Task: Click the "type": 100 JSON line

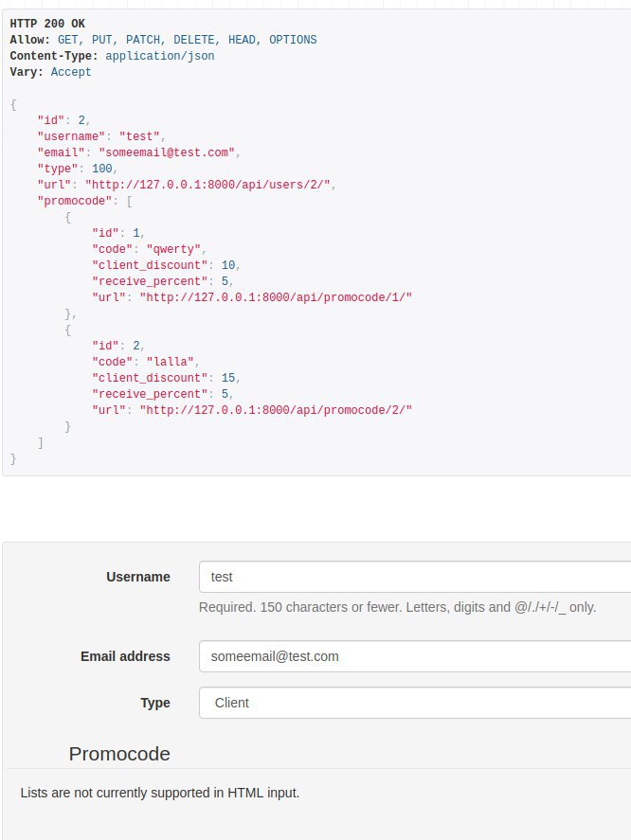Action: point(77,169)
